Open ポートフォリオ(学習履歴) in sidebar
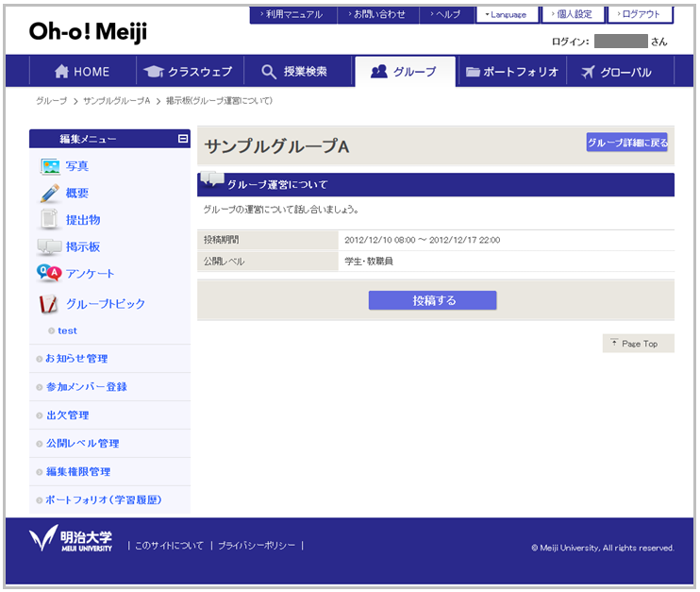Viewport: 700px width, 592px height. tap(104, 500)
